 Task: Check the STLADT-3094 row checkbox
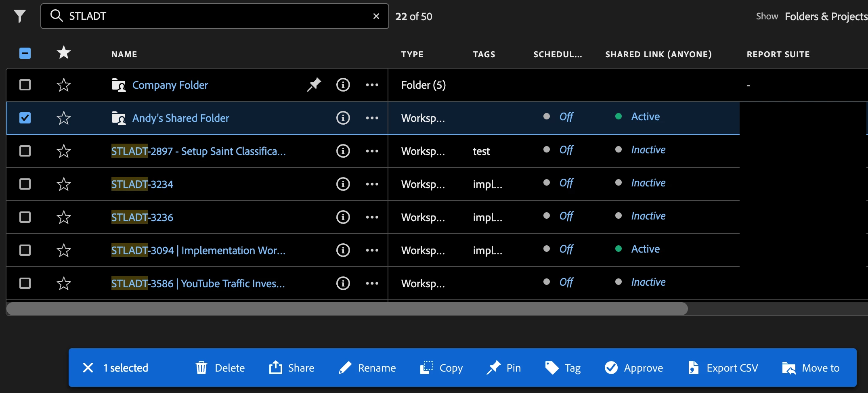coord(25,250)
